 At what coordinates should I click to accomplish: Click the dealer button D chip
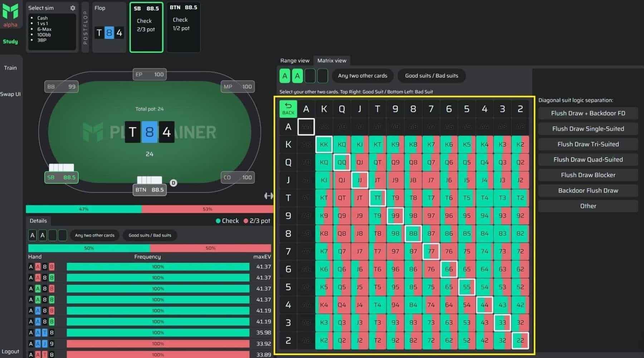tap(174, 183)
